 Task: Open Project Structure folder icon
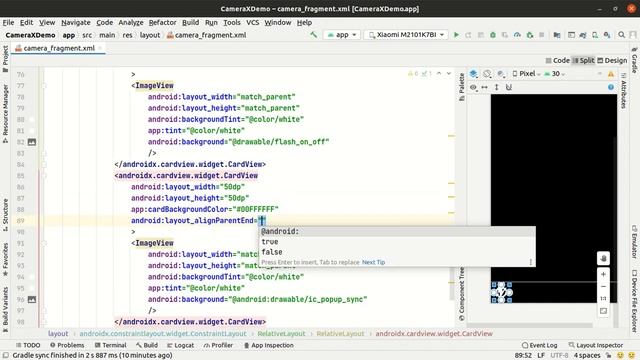pos(556,35)
